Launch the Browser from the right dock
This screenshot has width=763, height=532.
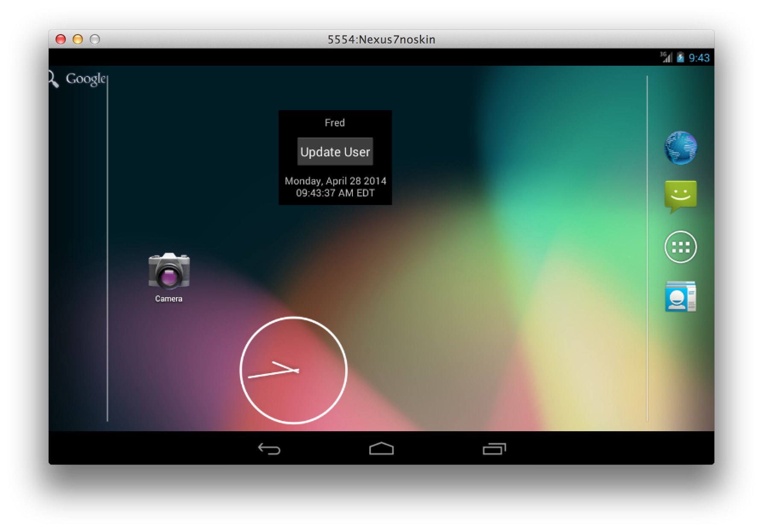(681, 148)
